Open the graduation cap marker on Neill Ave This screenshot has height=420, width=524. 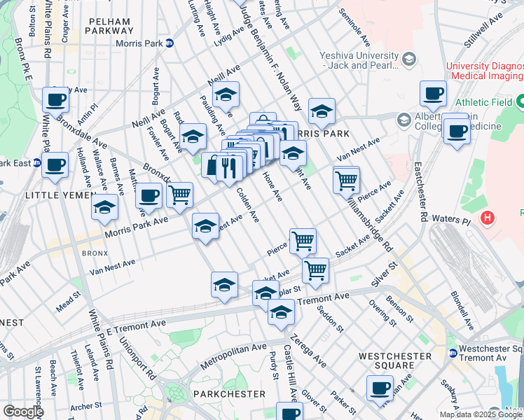(x=226, y=94)
